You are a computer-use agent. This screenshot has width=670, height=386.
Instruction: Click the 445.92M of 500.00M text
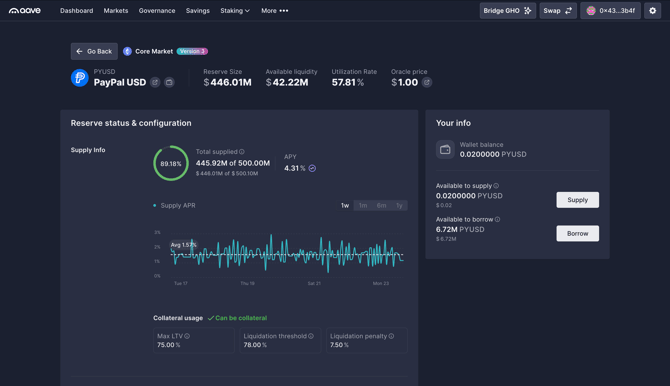233,163
